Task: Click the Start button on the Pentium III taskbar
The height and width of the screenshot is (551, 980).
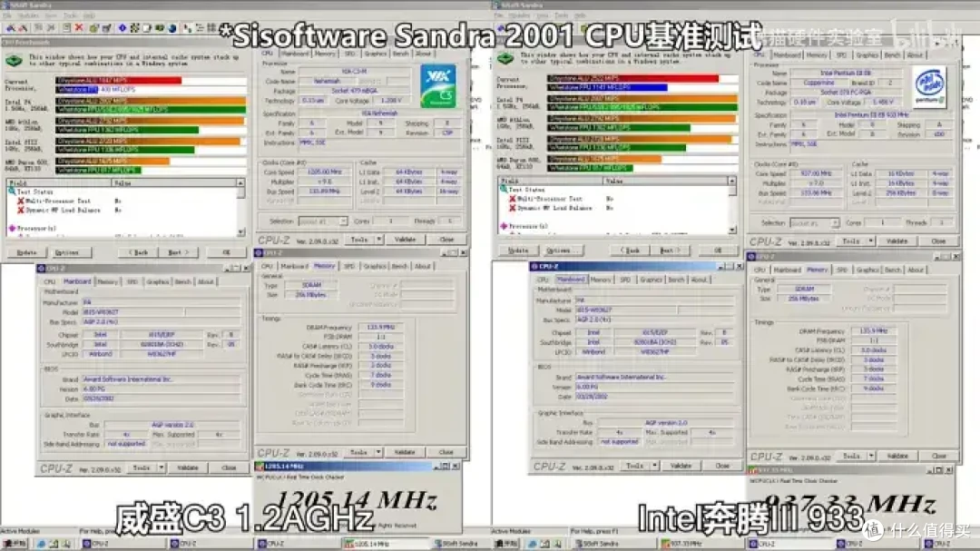Action: [506, 544]
